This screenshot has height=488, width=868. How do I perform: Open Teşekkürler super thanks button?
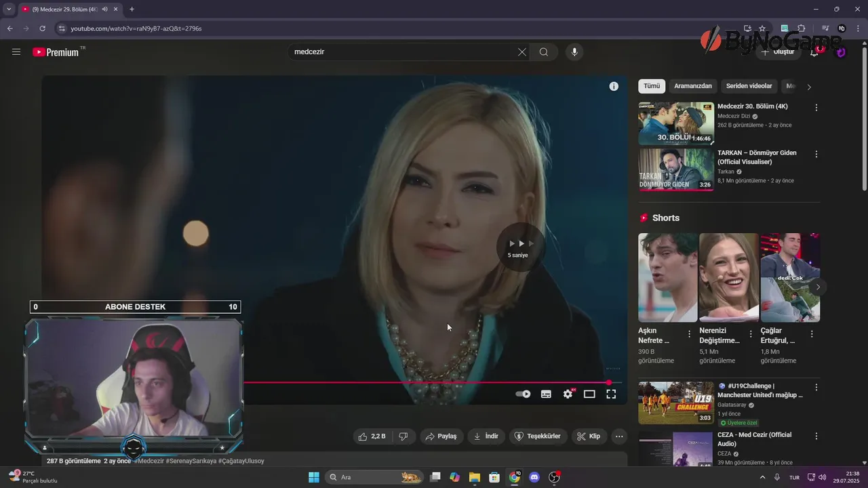tap(538, 436)
